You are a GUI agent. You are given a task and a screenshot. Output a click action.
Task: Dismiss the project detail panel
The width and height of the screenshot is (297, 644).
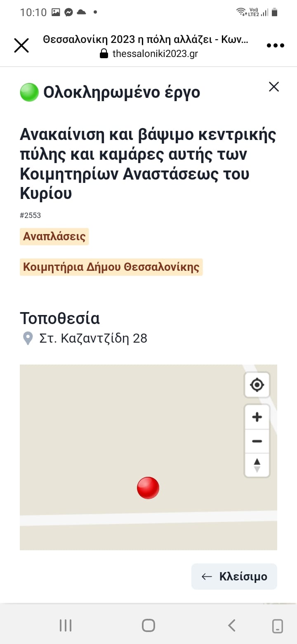(x=274, y=87)
